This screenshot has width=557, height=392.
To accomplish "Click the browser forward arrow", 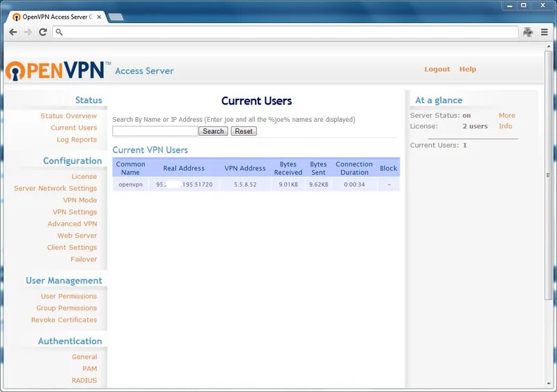I will click(28, 32).
